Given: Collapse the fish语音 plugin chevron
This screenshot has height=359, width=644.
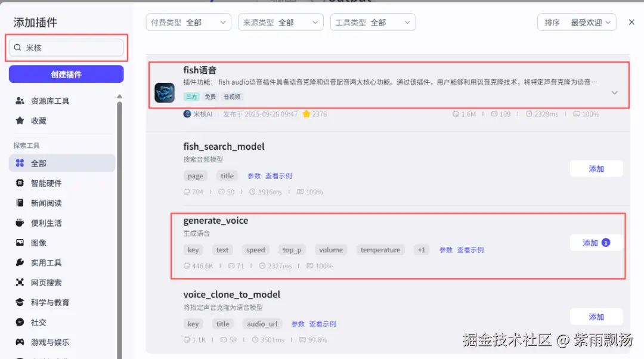Looking at the screenshot, I should click(614, 93).
